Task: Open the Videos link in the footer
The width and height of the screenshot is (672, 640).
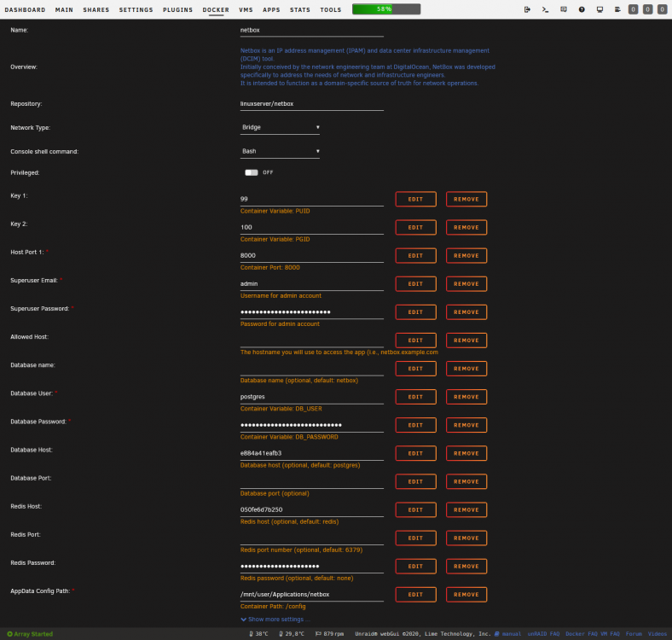Action: point(657,633)
